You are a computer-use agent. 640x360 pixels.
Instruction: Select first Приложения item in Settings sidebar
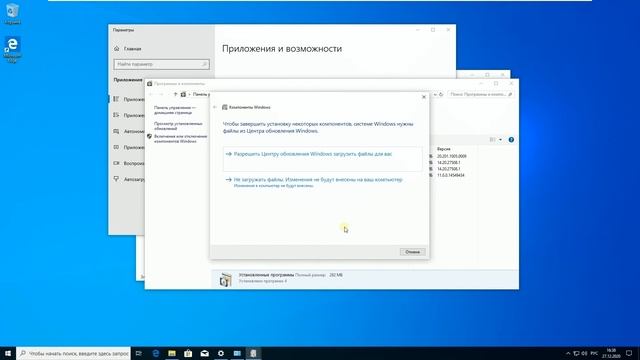[x=129, y=99]
